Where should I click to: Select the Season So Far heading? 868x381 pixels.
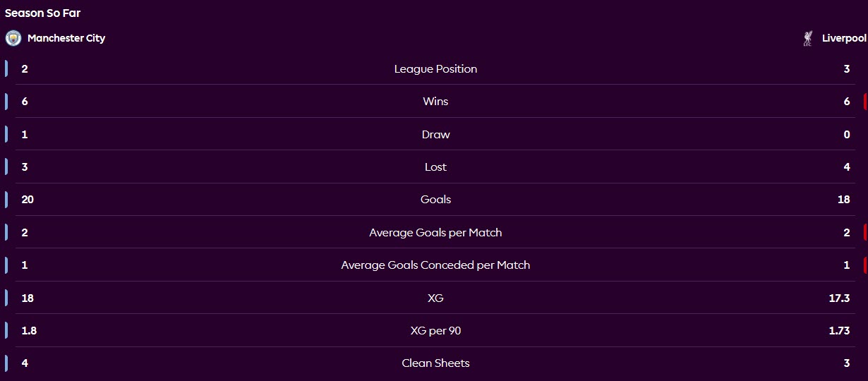pos(42,13)
